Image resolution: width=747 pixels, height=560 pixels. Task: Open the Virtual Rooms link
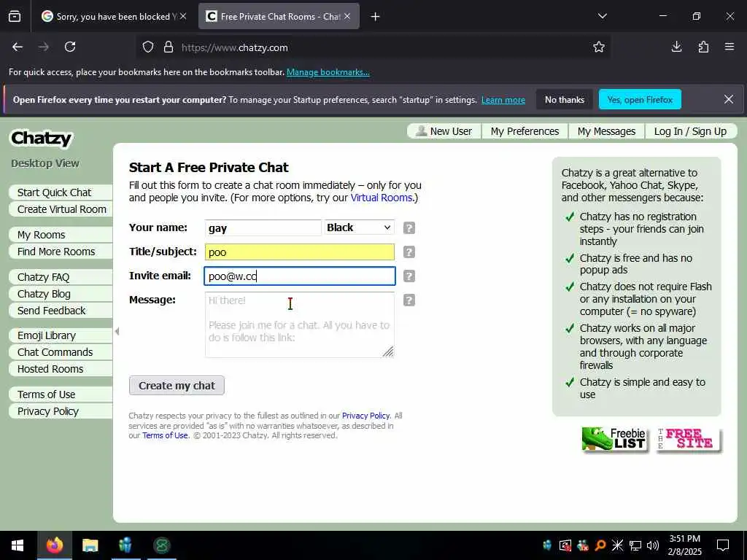point(382,198)
